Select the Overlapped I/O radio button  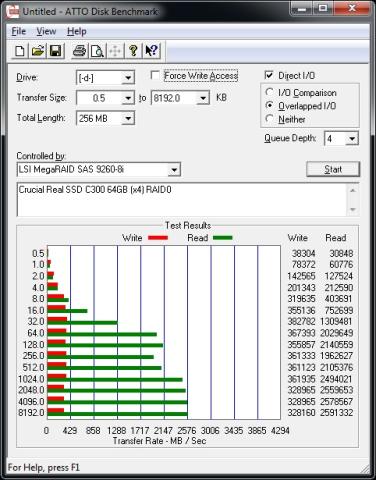[x=269, y=106]
